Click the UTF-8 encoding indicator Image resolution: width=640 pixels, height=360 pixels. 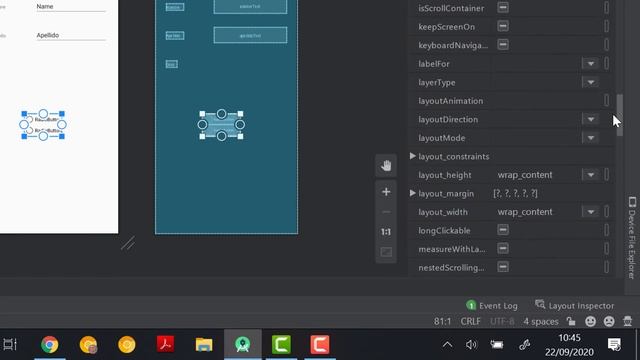[502, 322]
